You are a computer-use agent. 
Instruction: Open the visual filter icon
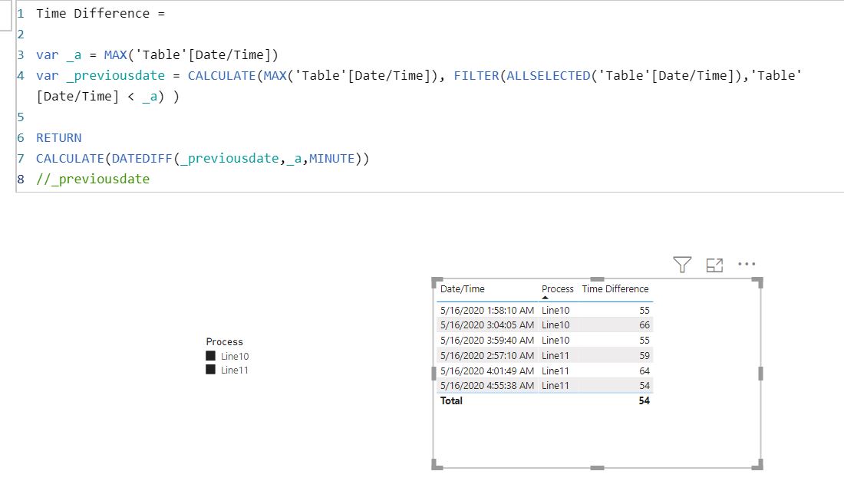pos(682,264)
